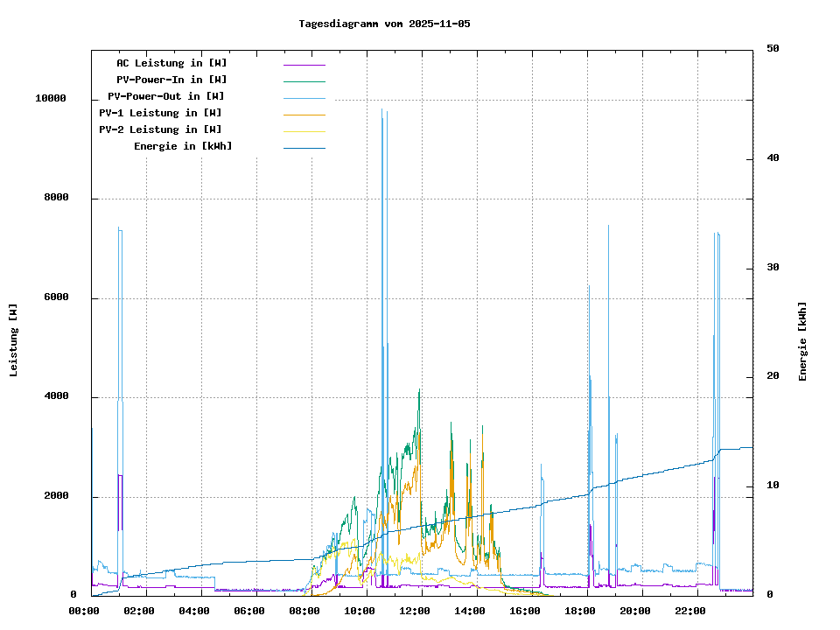Select the 'PV-Power-Out in [W]' legend label
The width and height of the screenshot is (840, 630).
pos(166,96)
